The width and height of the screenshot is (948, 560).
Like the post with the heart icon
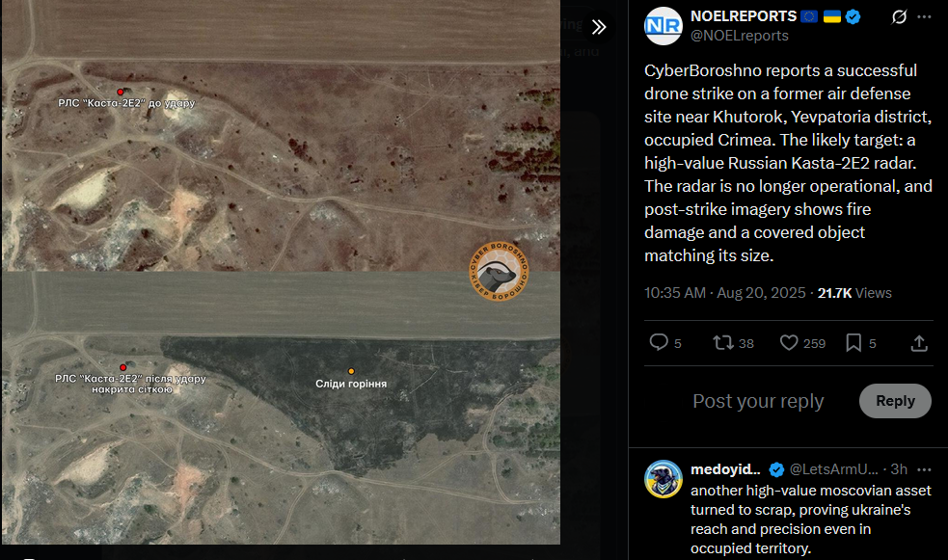[802, 343]
